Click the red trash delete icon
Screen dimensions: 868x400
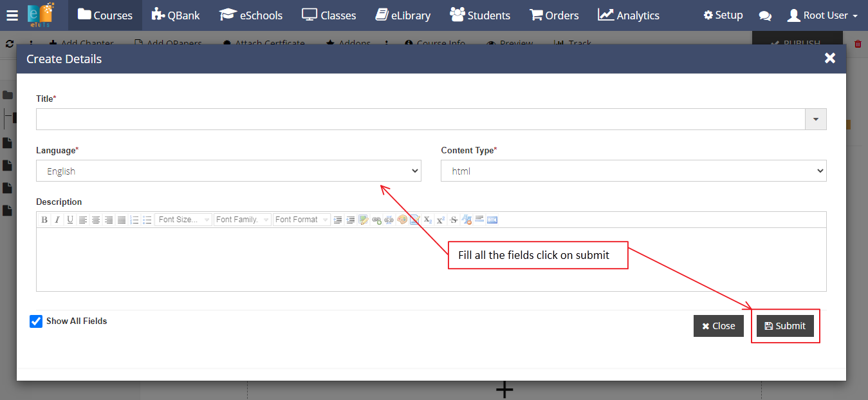pos(858,44)
